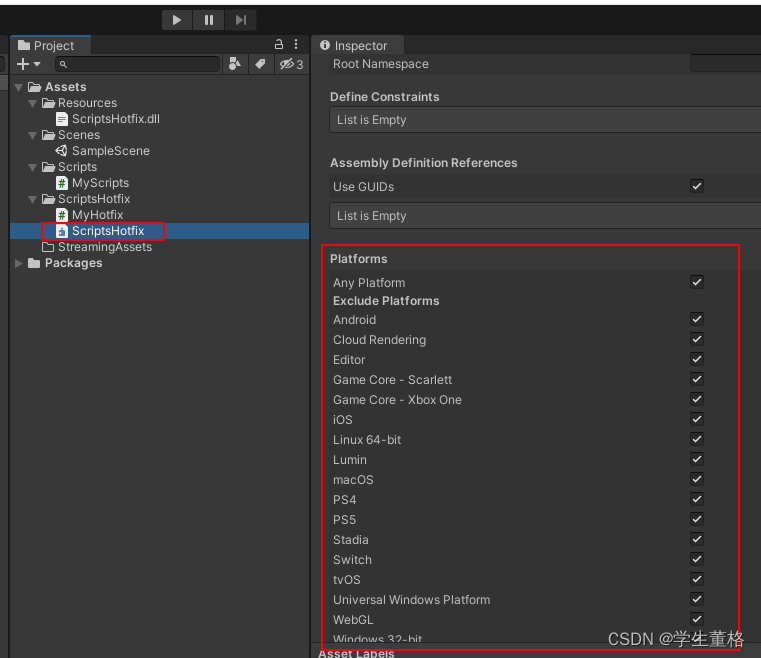This screenshot has width=761, height=658.
Task: Click the Step frame button
Action: (x=241, y=20)
